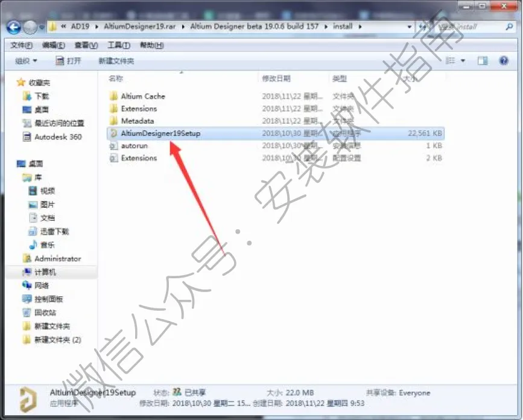Click the large Altium icon in details pane

click(28, 399)
